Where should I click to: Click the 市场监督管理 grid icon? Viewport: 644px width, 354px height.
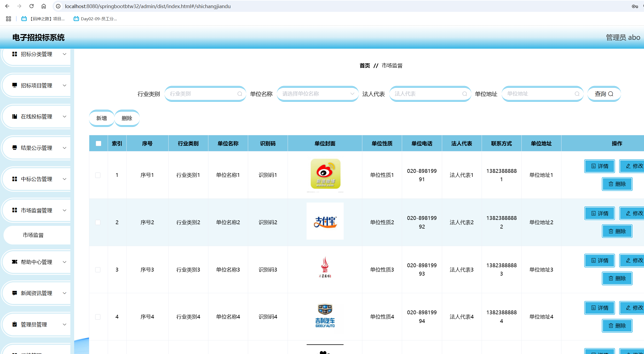coord(15,210)
